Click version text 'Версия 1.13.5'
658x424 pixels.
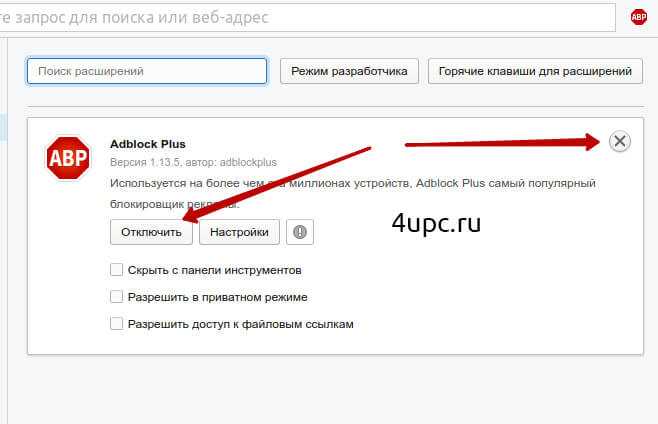[145, 162]
